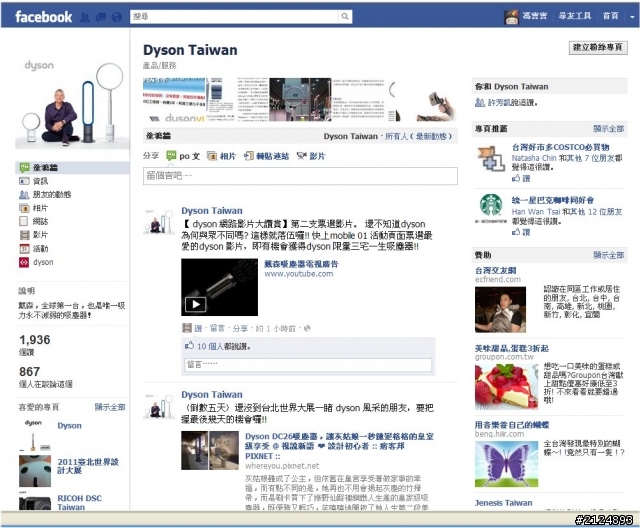Click the butterfly ad image
Viewport: 640px width, 528px height.
[507, 464]
